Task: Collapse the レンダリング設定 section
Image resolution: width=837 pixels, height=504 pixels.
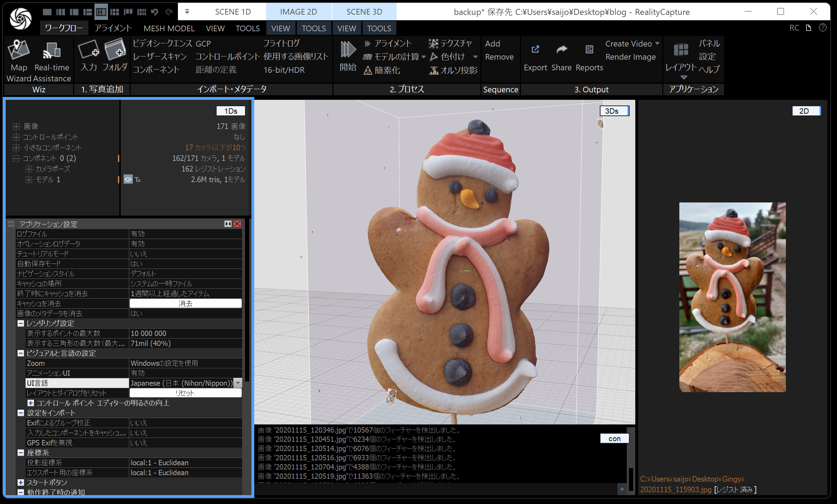Action: [x=21, y=323]
